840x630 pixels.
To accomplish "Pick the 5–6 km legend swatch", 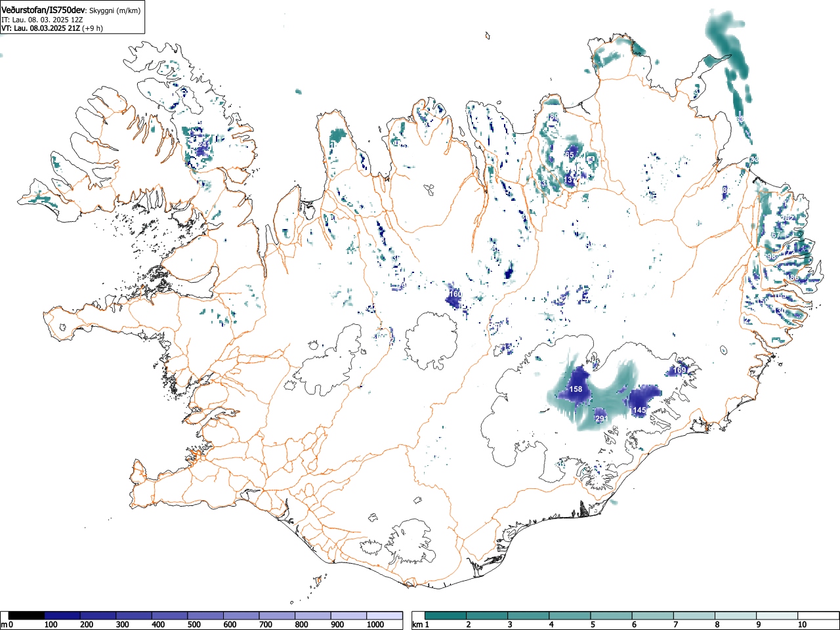I will pos(611,616).
